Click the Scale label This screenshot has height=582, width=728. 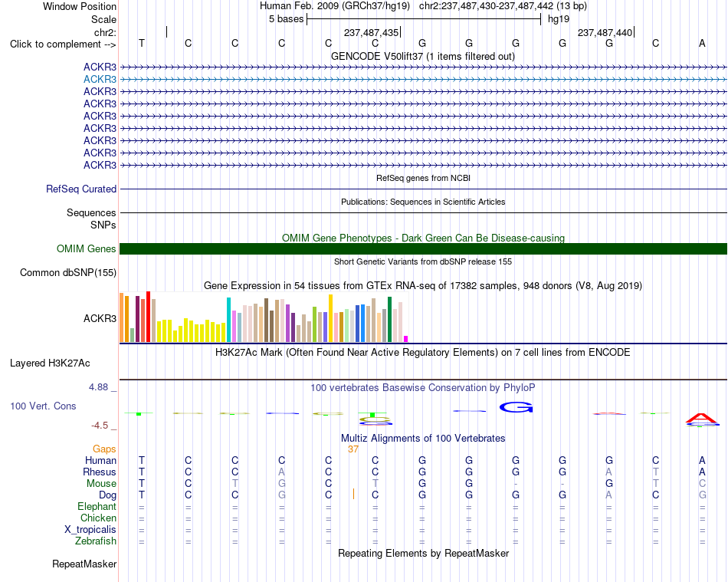pyautogui.click(x=104, y=19)
